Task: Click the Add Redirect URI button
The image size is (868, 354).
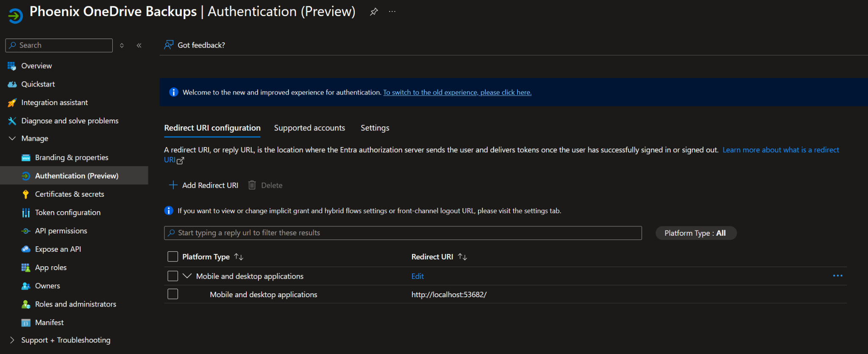Action: pyautogui.click(x=203, y=185)
